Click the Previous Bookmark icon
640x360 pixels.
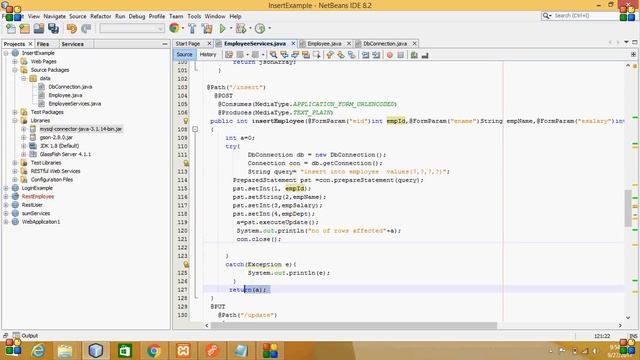(330, 55)
